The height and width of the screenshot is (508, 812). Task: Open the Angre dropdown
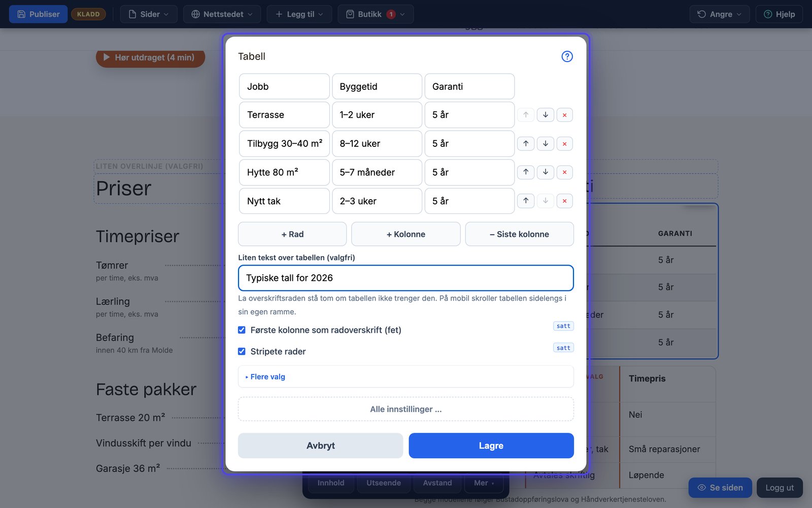720,14
